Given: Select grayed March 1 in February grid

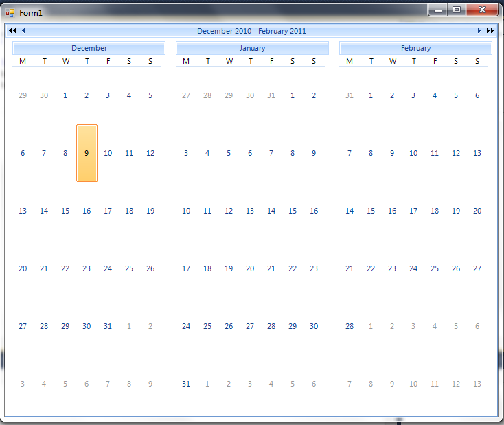Looking at the screenshot, I should 371,326.
